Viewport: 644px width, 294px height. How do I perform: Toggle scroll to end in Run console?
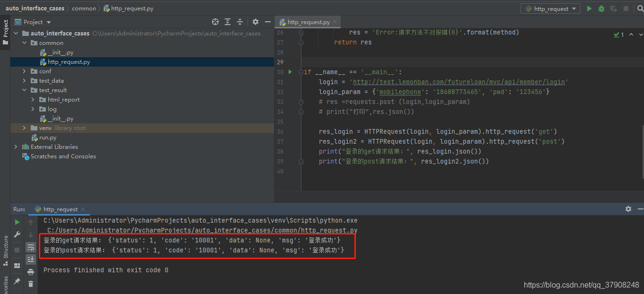pos(31,259)
